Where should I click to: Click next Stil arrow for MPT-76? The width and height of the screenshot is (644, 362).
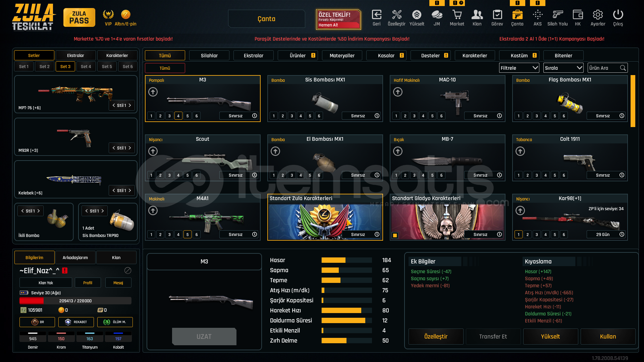point(130,105)
